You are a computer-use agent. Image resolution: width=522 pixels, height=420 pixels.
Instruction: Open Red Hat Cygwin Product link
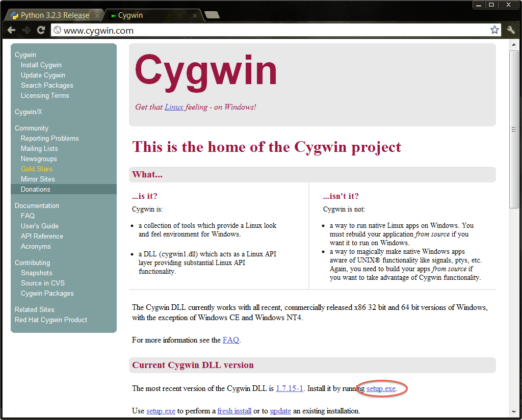50,320
